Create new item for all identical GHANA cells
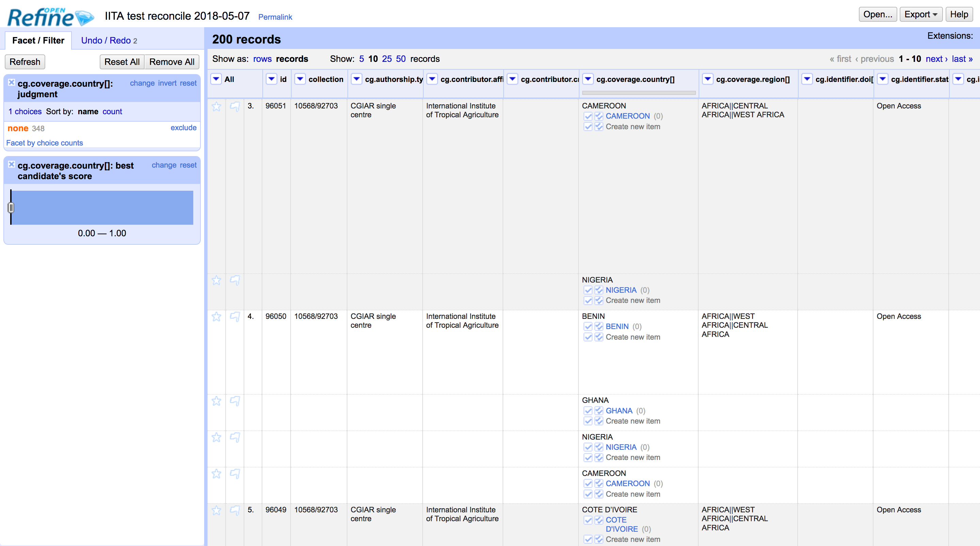Viewport: 980px width, 546px height. 599,421
